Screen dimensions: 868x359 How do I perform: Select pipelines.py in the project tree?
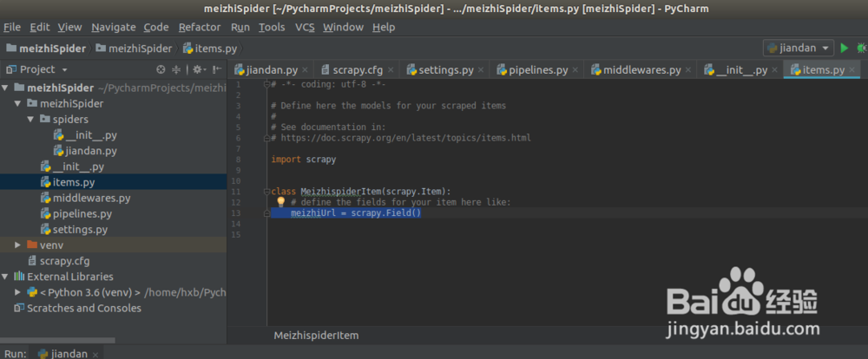point(76,213)
